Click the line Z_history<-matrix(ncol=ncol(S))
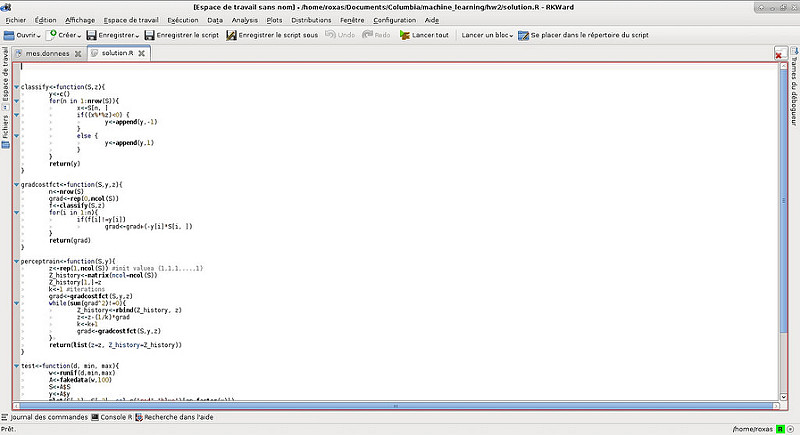The width and height of the screenshot is (800, 435). tap(103, 275)
